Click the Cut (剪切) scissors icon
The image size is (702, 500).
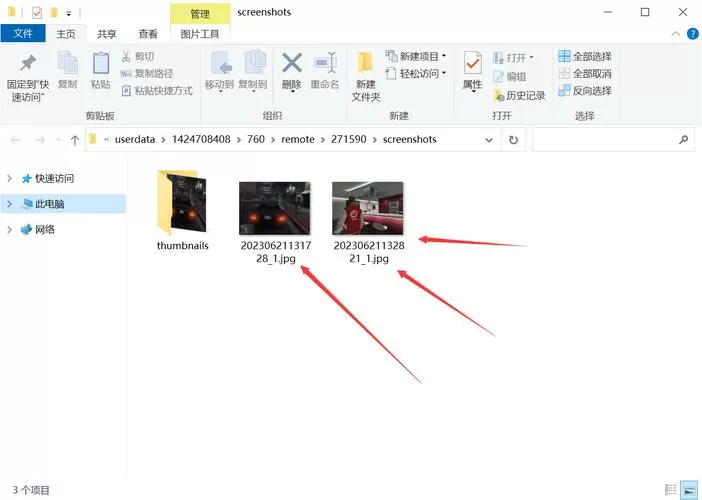(x=126, y=56)
